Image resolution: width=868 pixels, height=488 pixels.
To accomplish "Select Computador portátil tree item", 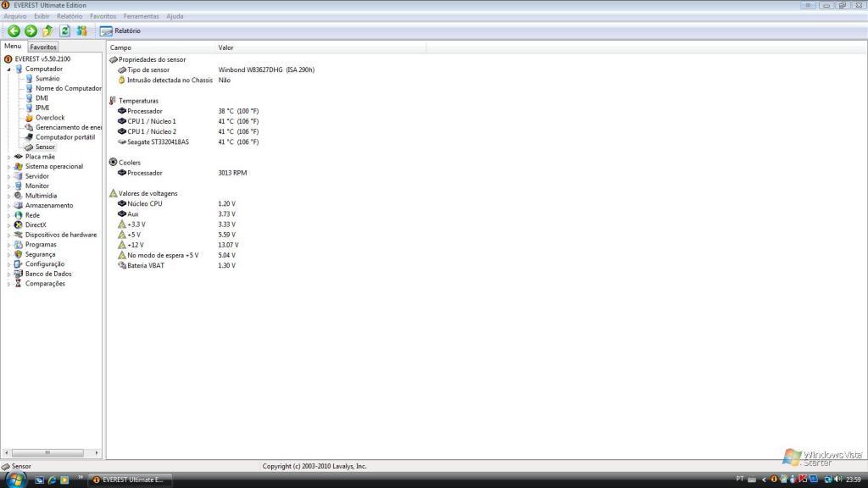I will 65,137.
